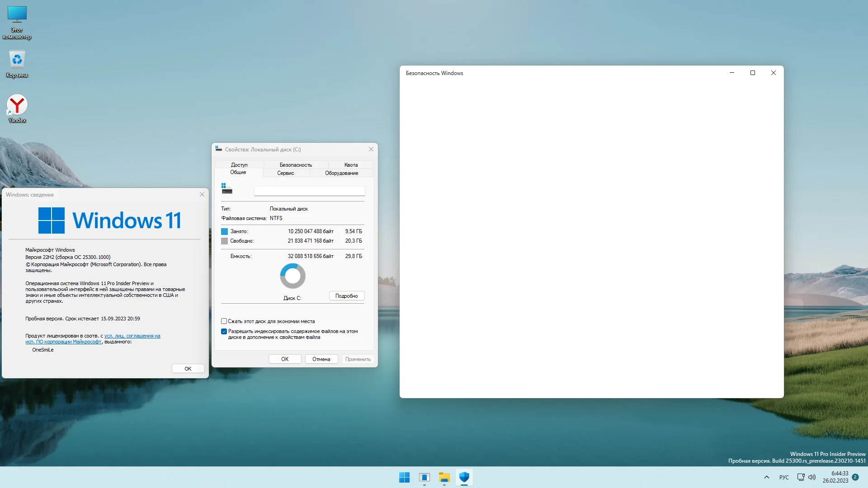The height and width of the screenshot is (488, 868).
Task: Enable compress this disk checkbox
Action: tap(224, 321)
